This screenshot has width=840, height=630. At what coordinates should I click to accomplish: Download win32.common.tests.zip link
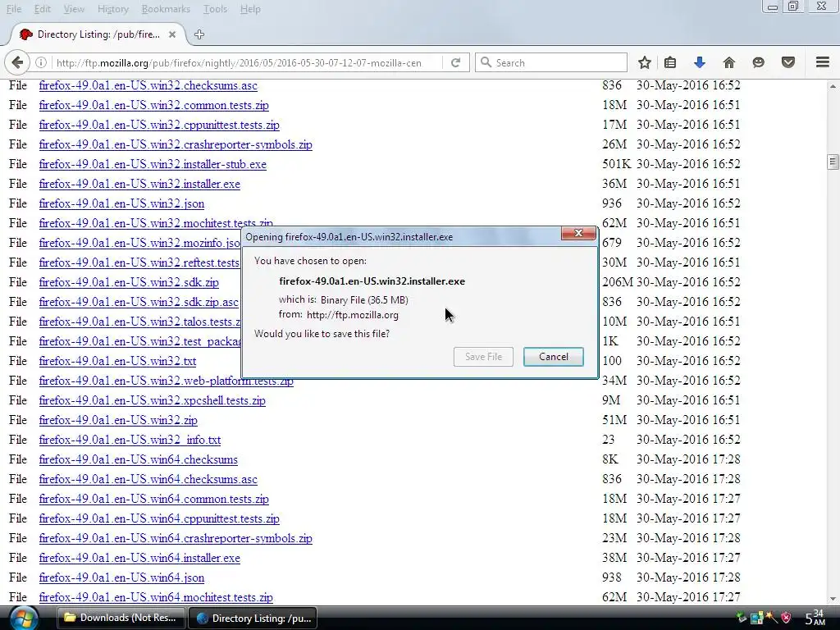(x=153, y=106)
